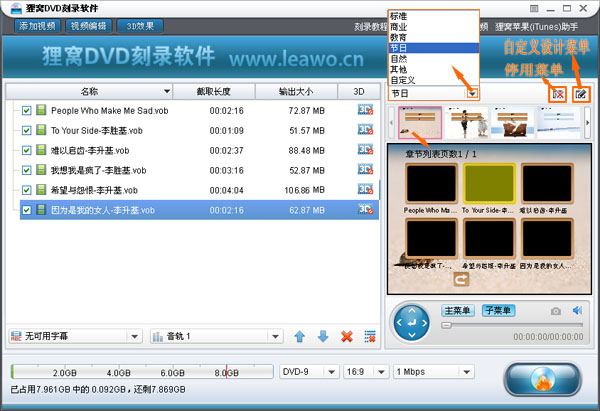The width and height of the screenshot is (600, 411).
Task: Open the 音轨 1 audio track dropdown
Action: 217,336
